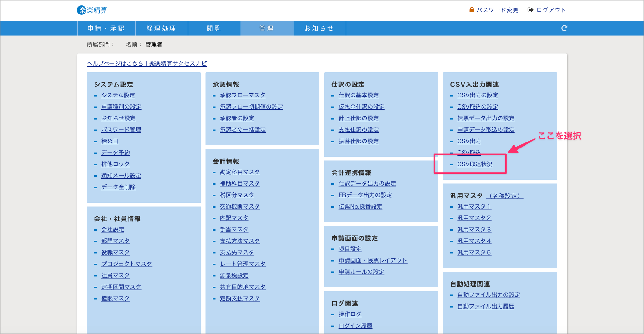Click 汎用マスタ３ link

point(474,230)
